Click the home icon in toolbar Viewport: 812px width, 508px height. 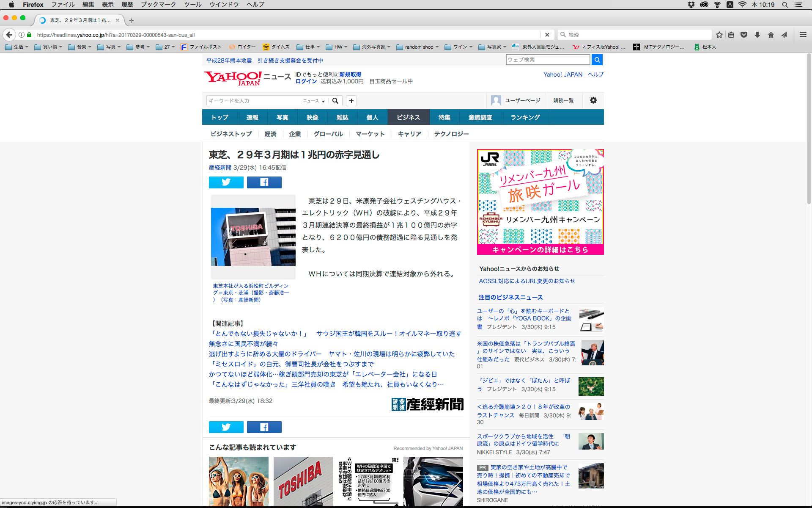coord(771,35)
